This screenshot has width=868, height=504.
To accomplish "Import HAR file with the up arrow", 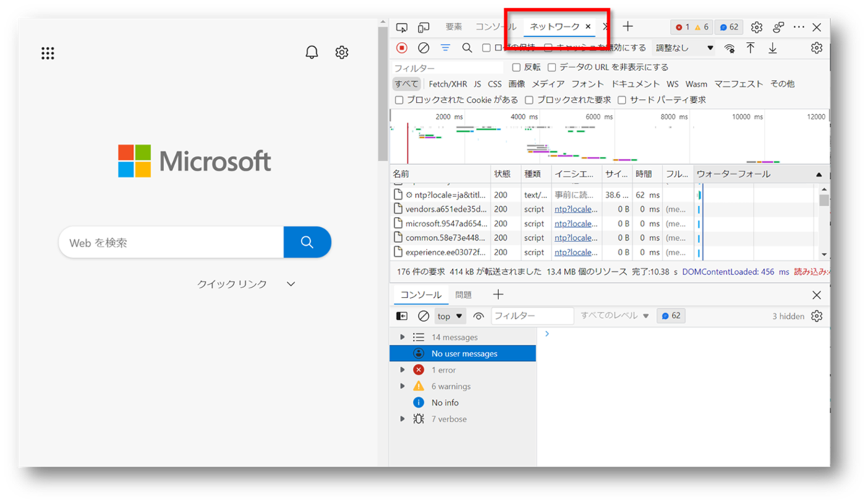I will (x=751, y=48).
